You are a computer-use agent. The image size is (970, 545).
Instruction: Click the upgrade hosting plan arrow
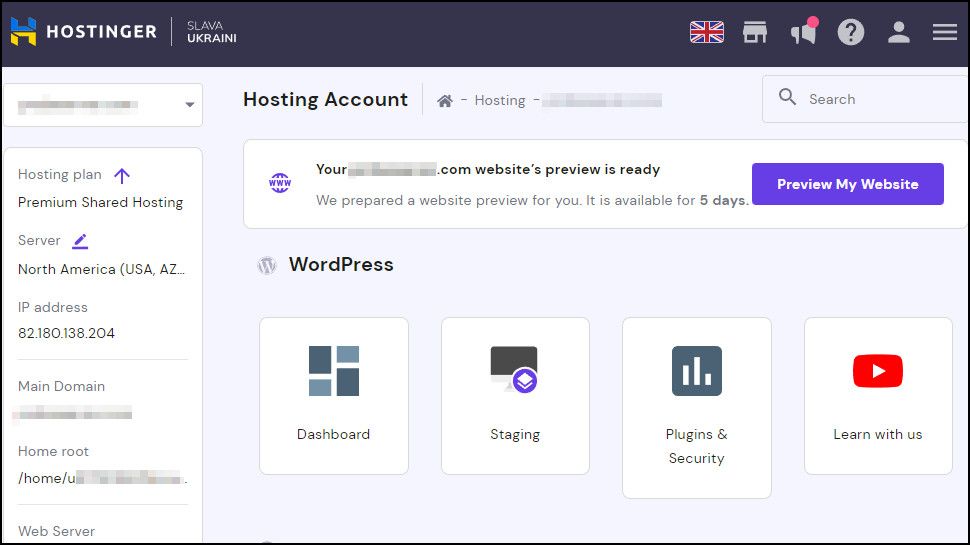[x=122, y=176]
